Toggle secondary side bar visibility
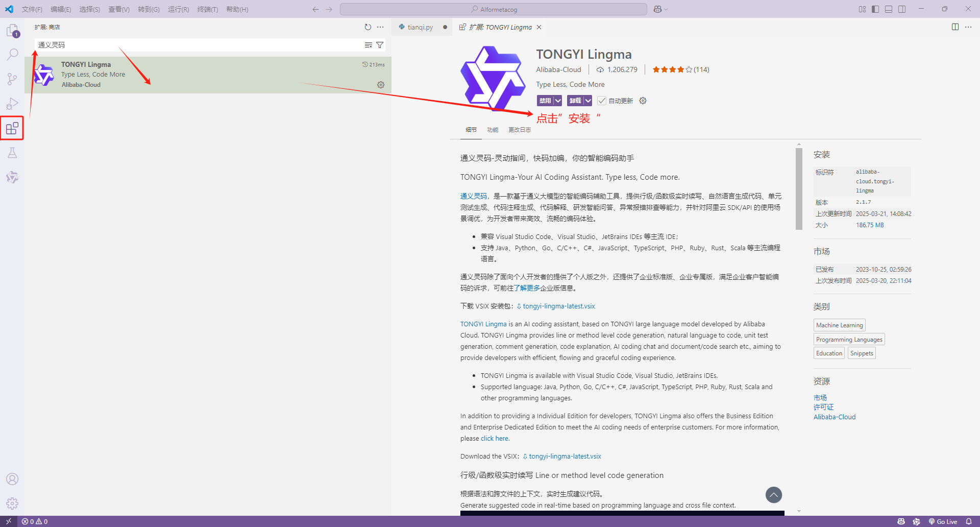Viewport: 980px width, 527px height. (902, 9)
